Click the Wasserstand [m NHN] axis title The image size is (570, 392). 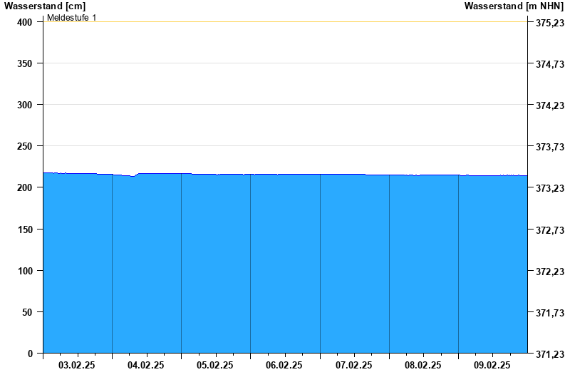[514, 6]
